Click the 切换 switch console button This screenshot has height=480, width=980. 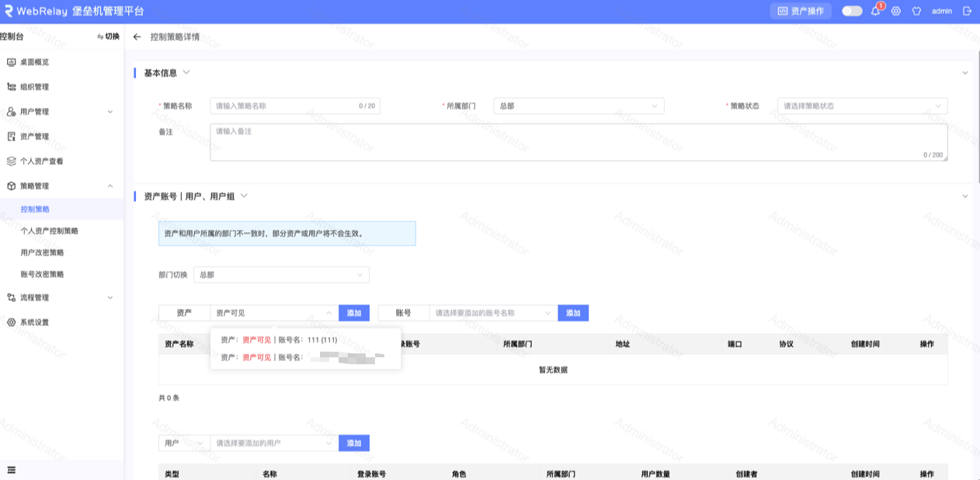point(108,37)
